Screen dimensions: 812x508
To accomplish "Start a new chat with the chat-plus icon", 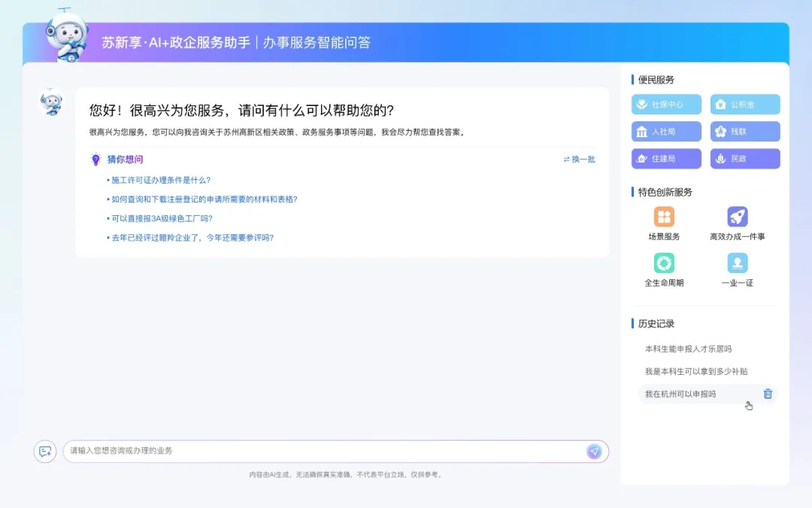I will coord(45,452).
